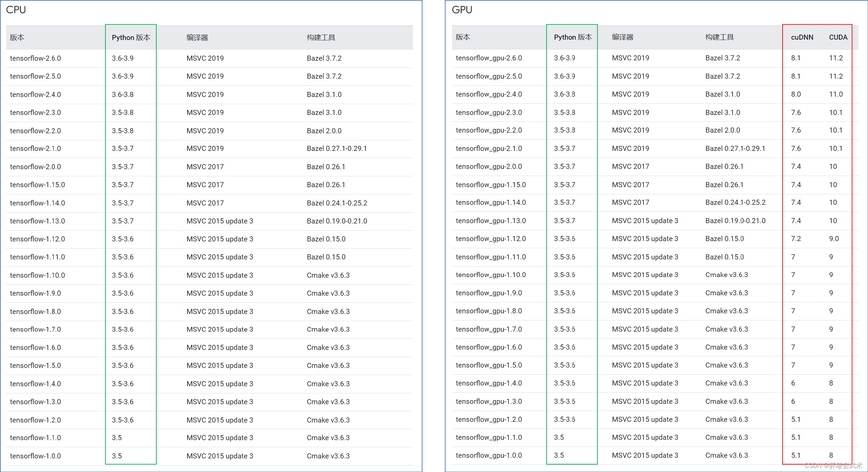The width and height of the screenshot is (868, 472).
Task: Click Bazel 2.0.0 in the GPU table
Action: coord(723,130)
